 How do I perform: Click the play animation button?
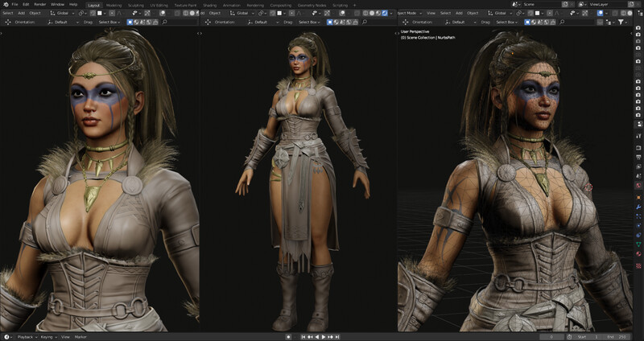[x=324, y=337]
